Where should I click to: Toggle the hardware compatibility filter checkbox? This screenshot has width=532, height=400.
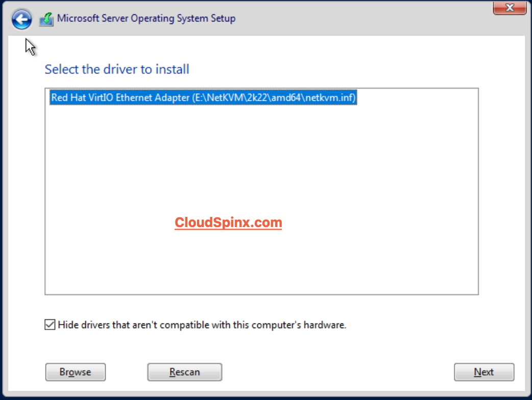50,324
